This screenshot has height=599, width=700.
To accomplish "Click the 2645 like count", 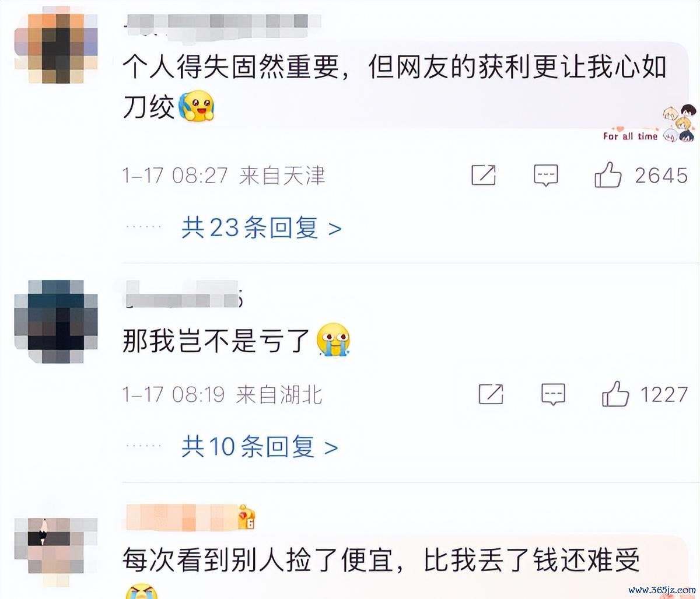I will (661, 176).
